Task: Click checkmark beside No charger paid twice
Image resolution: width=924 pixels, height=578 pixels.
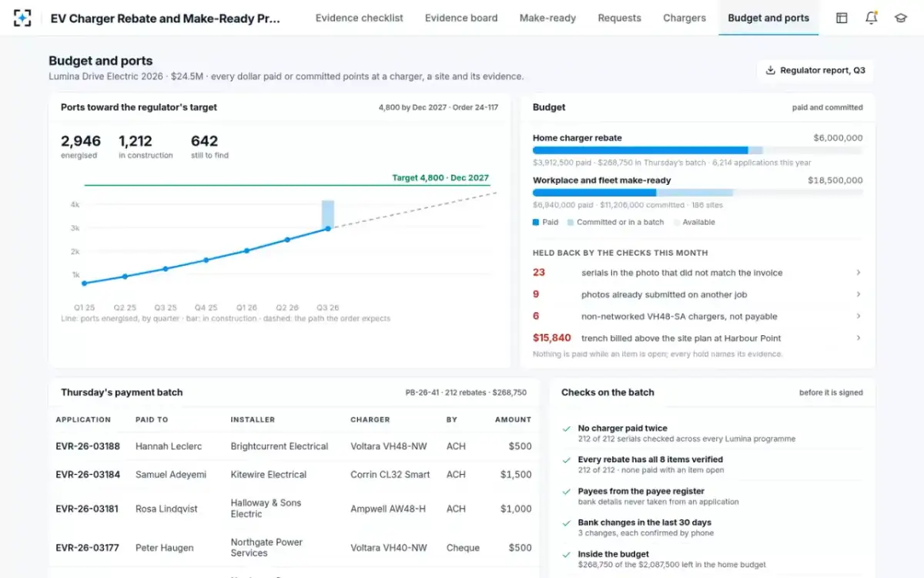Action: click(567, 428)
